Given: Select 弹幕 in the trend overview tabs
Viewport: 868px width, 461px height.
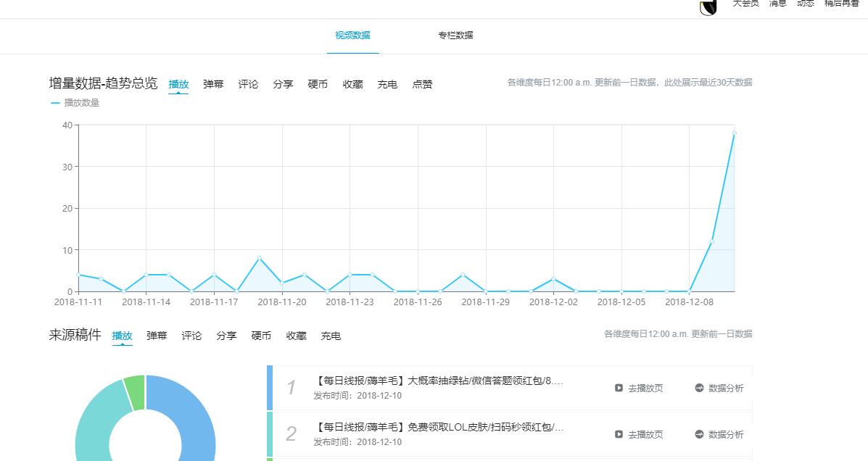Looking at the screenshot, I should point(213,84).
